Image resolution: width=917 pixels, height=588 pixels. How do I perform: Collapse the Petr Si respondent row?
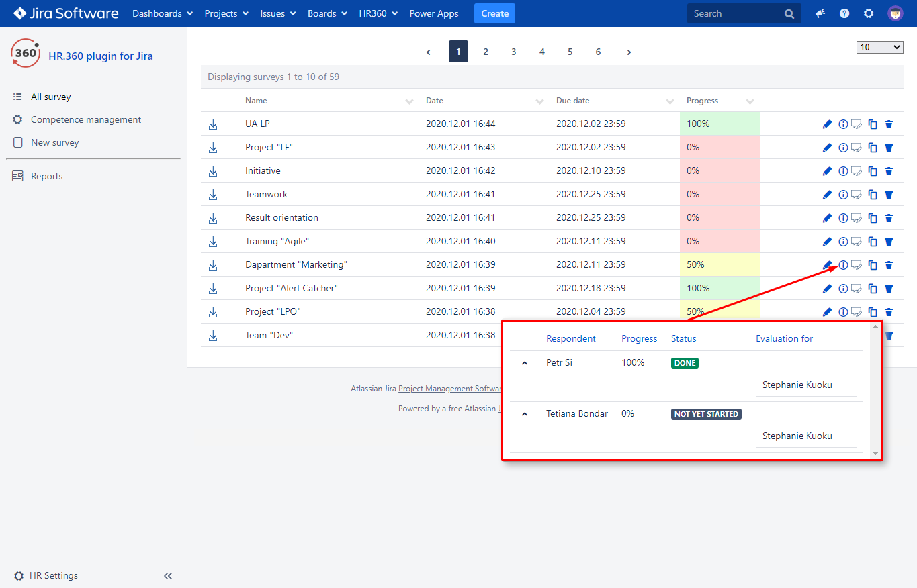point(525,363)
